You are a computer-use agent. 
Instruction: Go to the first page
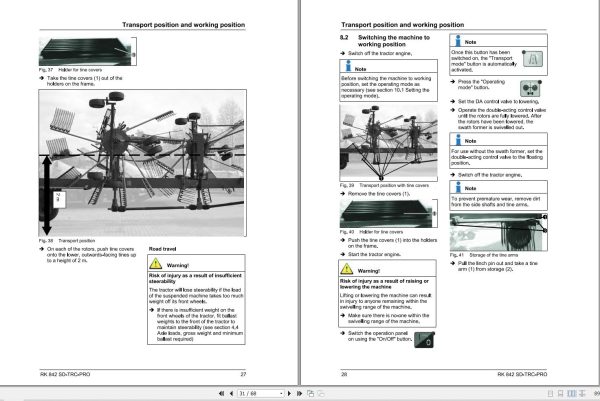pyautogui.click(x=221, y=393)
